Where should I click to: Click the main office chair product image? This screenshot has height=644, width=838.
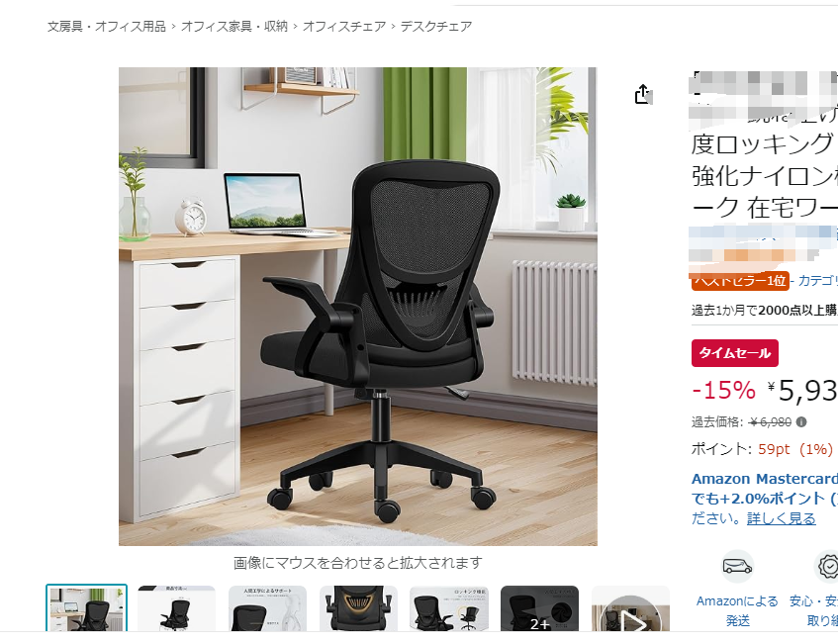click(x=357, y=307)
